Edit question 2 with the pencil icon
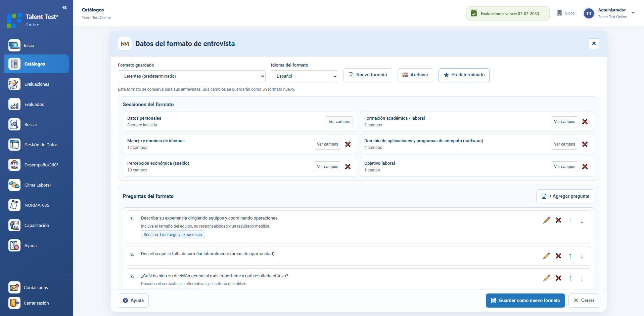The width and height of the screenshot is (644, 316). 547,256
